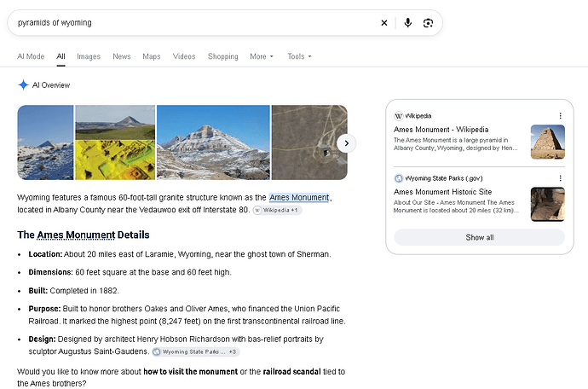
Task: Click the 'Location:' bullet text
Action: tap(180, 254)
